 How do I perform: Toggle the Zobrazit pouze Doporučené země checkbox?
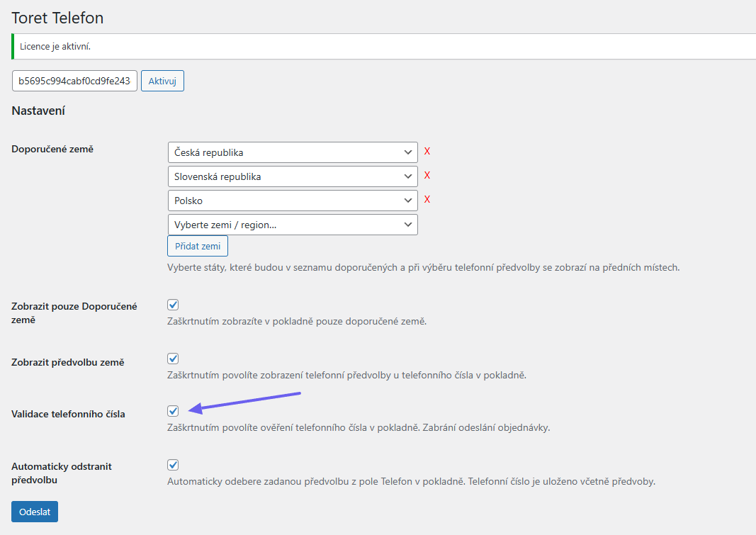[173, 305]
